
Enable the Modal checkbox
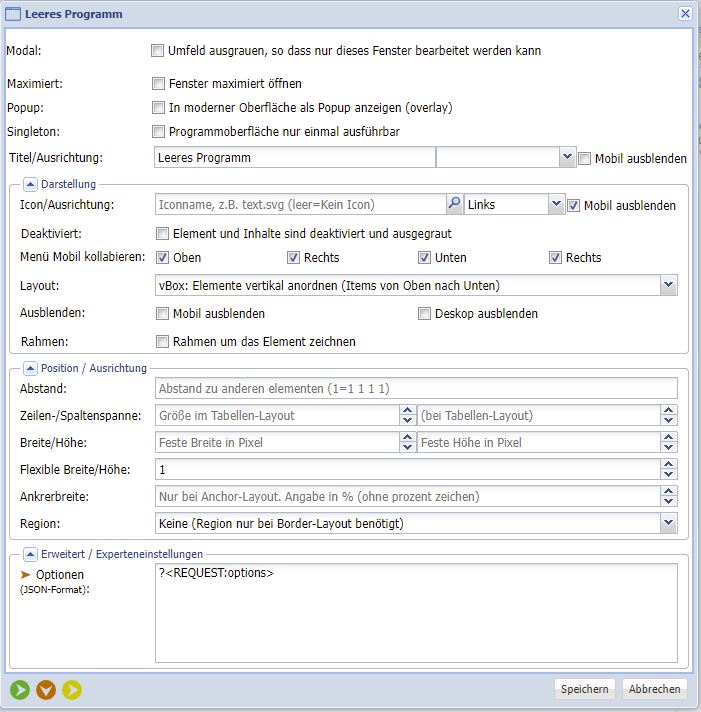point(158,50)
